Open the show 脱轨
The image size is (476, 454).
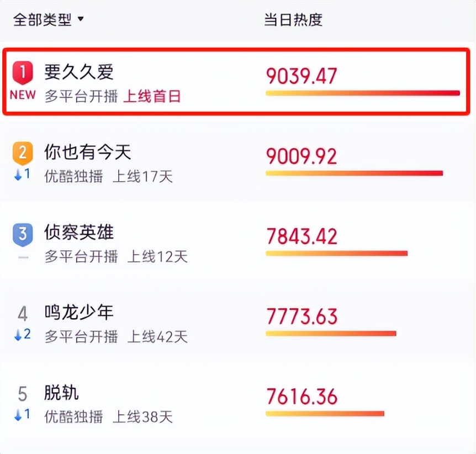[x=61, y=393]
